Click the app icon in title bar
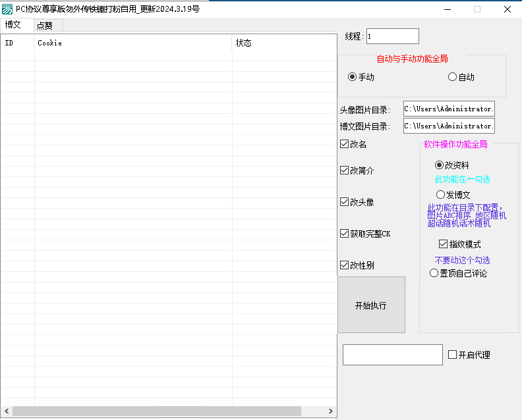 [7, 9]
